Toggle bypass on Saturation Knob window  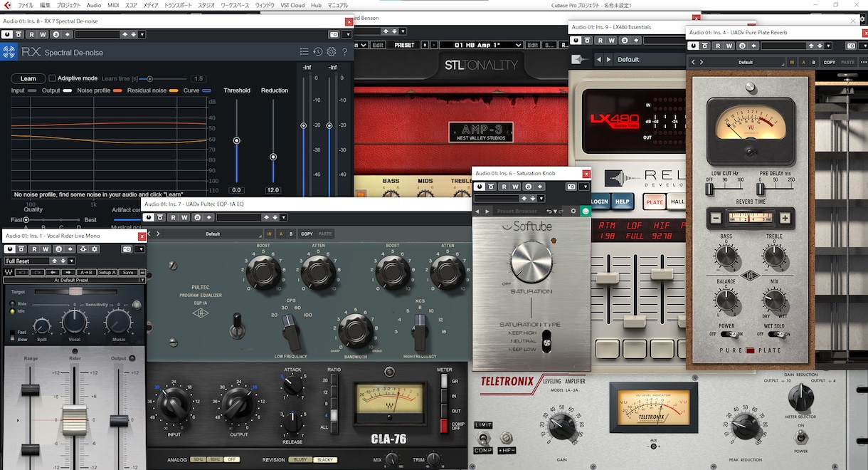[x=480, y=187]
